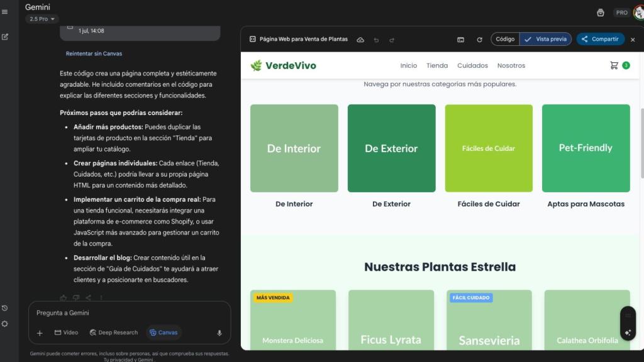Open the Google account avatar menu

638,13
